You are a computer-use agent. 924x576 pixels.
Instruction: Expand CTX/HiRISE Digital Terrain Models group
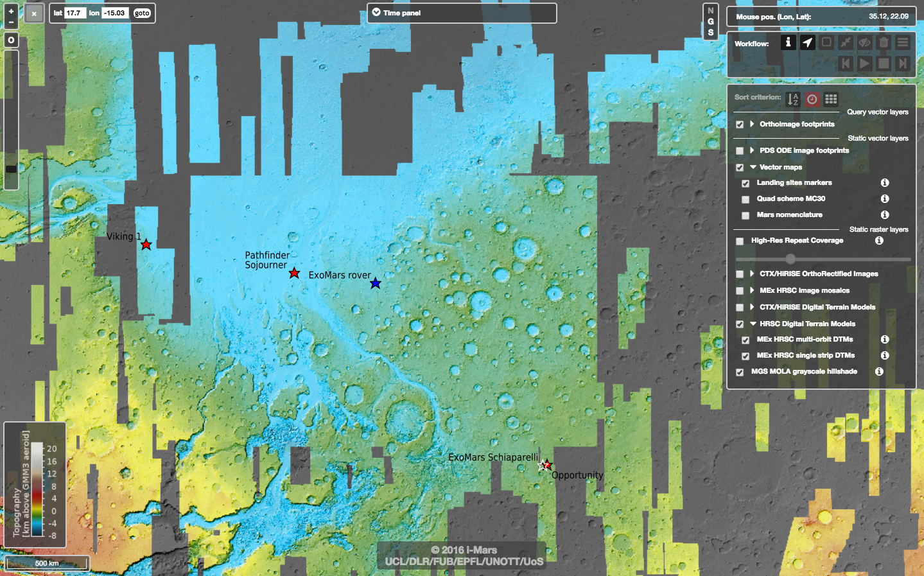[x=752, y=307]
